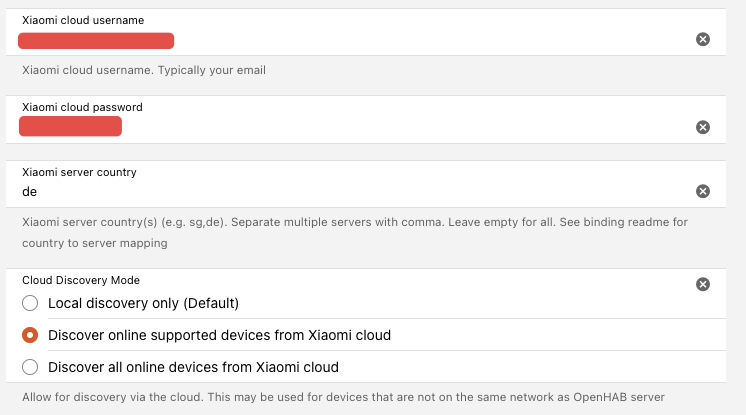
Task: Click the server country field containing "de"
Action: pos(350,191)
